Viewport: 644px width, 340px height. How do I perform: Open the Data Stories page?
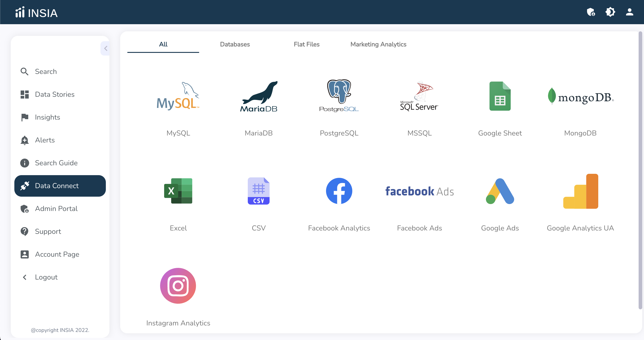(x=54, y=94)
